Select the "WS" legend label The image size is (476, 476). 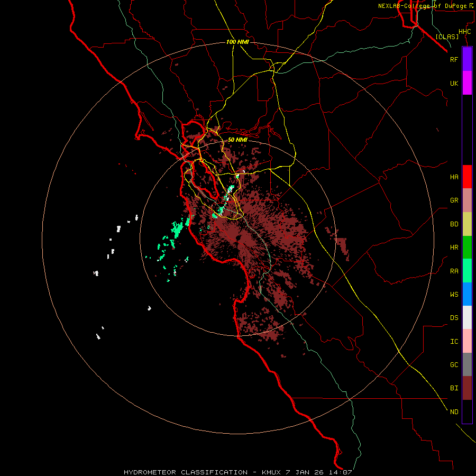tap(454, 295)
